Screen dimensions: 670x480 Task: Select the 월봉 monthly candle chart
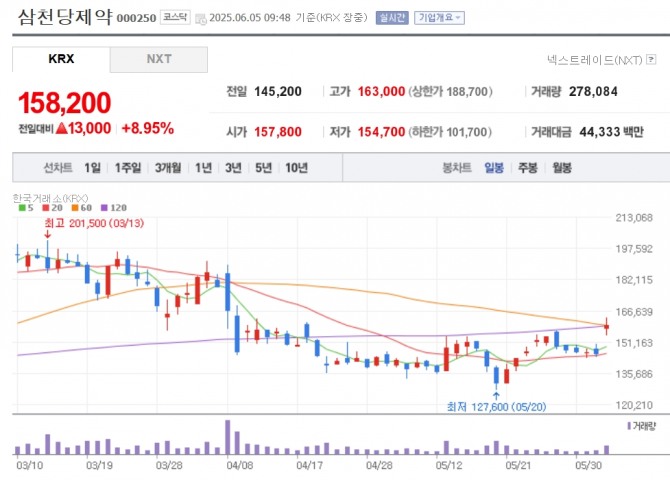point(562,168)
